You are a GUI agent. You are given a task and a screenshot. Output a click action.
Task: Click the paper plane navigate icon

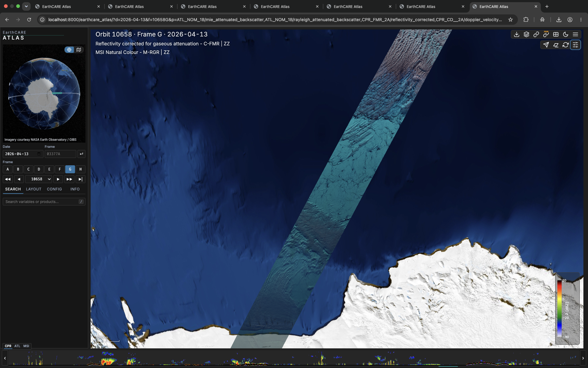546,45
